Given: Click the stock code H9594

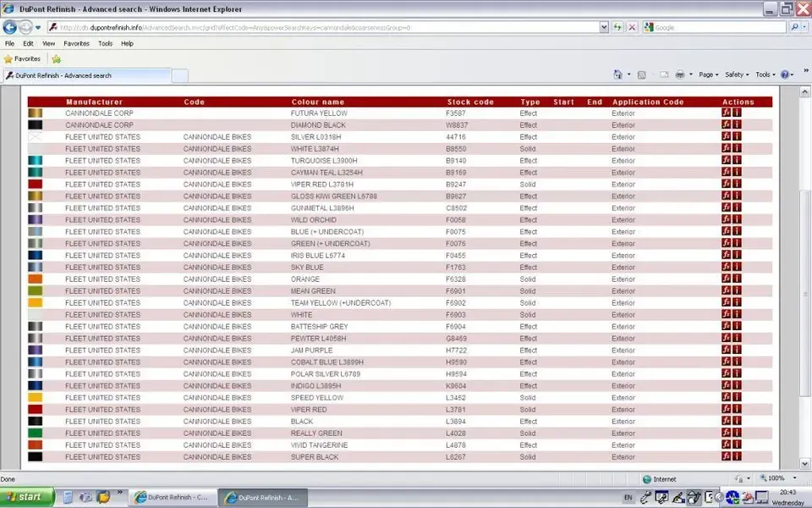Looking at the screenshot, I should [456, 373].
